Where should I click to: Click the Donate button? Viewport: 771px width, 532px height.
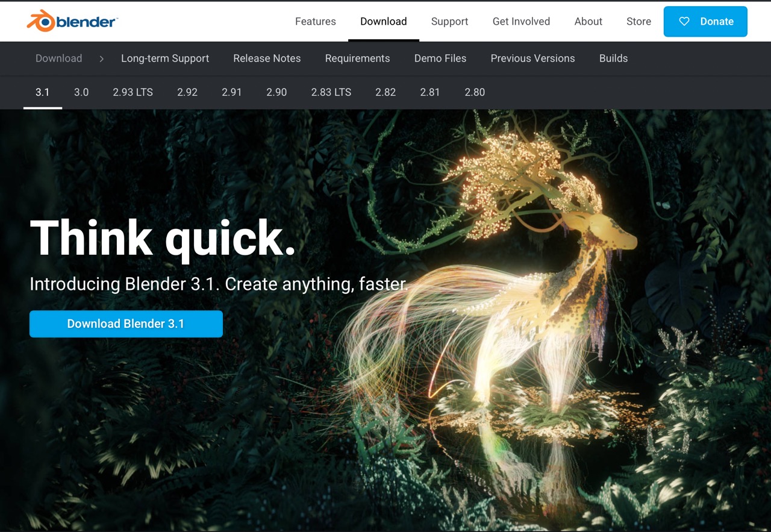pyautogui.click(x=705, y=21)
